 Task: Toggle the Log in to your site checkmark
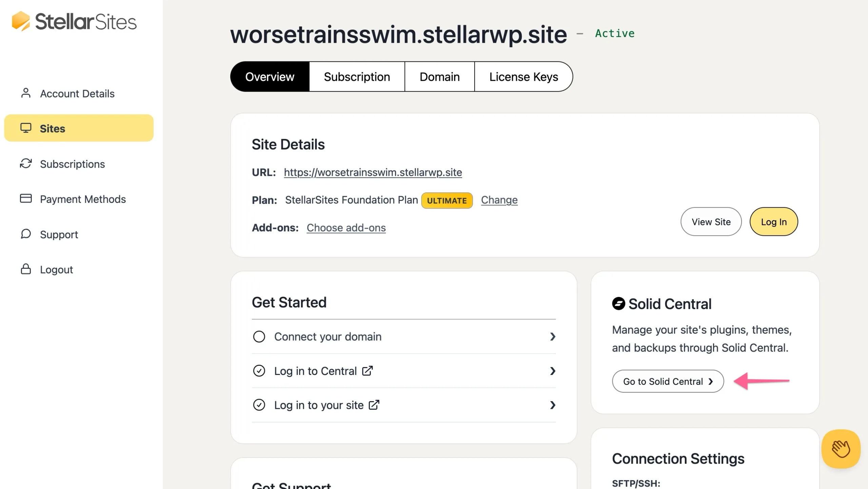(x=259, y=405)
